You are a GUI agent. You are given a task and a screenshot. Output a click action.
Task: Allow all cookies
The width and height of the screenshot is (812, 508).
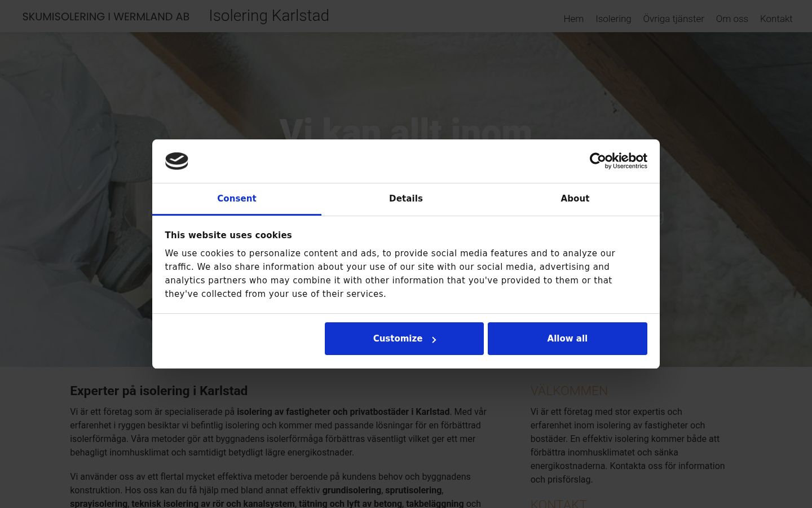tap(567, 339)
